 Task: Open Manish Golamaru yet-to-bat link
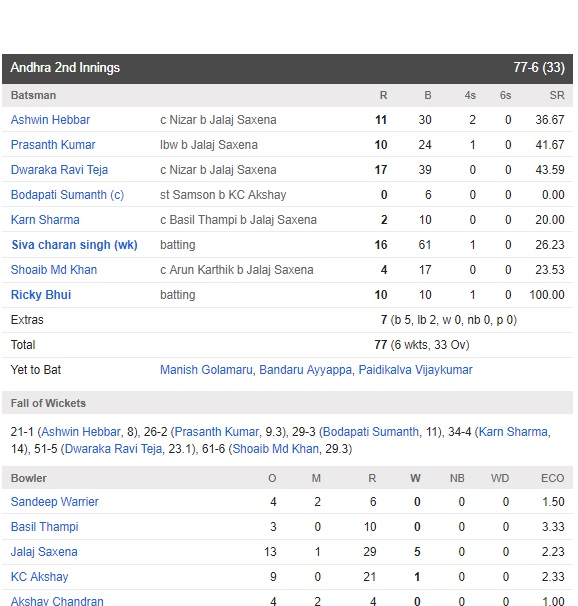(206, 370)
